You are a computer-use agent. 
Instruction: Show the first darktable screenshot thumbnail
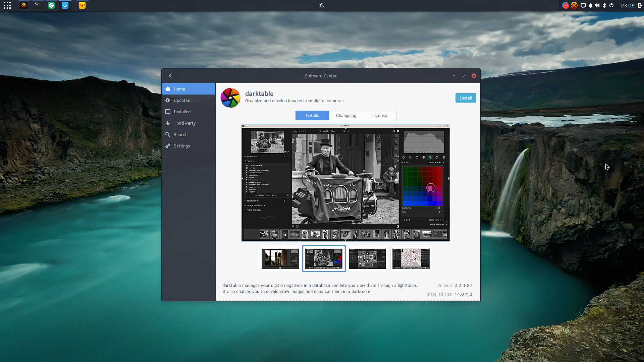point(280,258)
